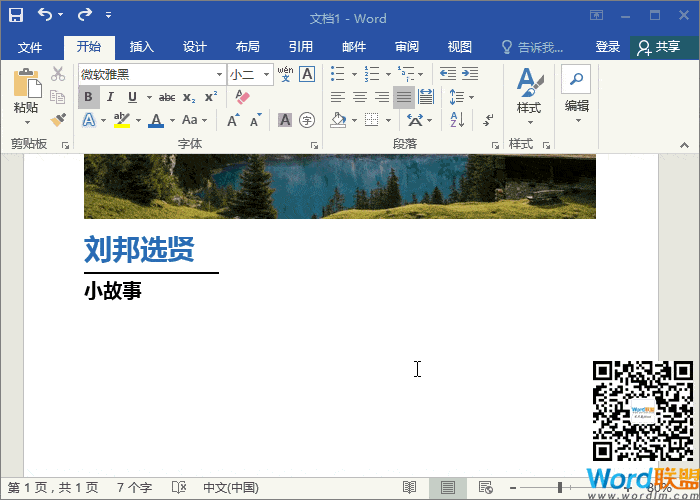Click the 登录 sign-in link

pos(608,47)
